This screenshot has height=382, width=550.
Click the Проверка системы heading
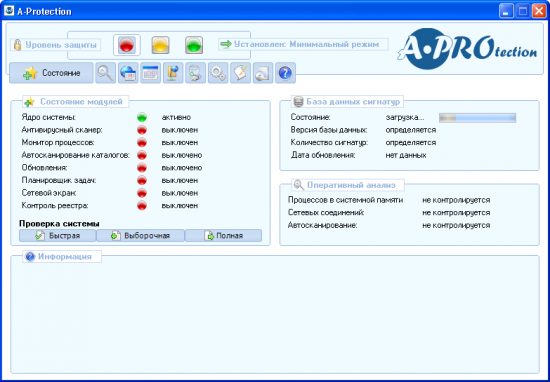click(59, 224)
